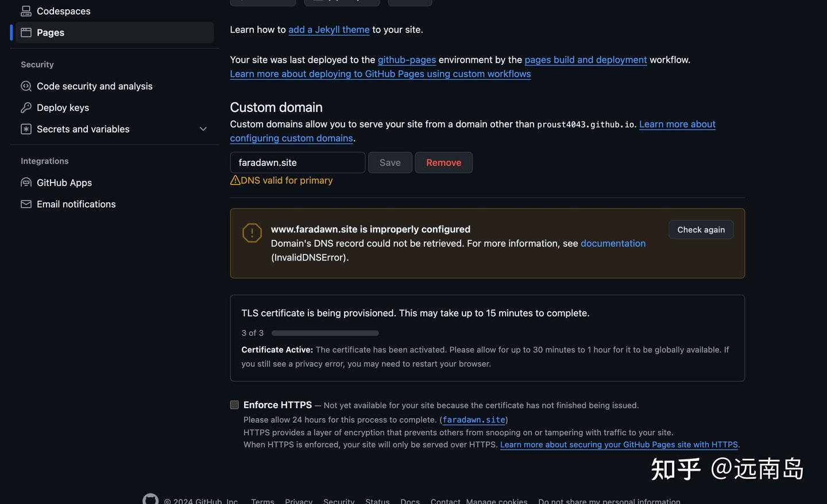Click the Check again button
This screenshot has height=504, width=827.
701,229
